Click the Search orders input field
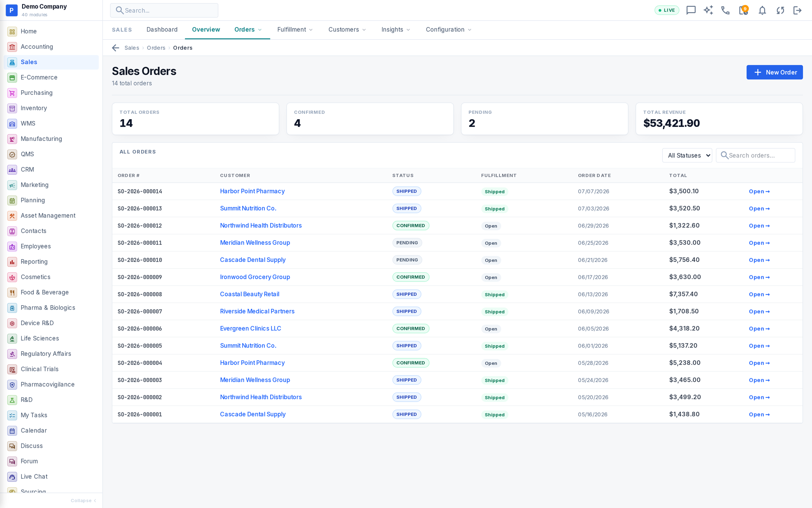 tap(756, 155)
